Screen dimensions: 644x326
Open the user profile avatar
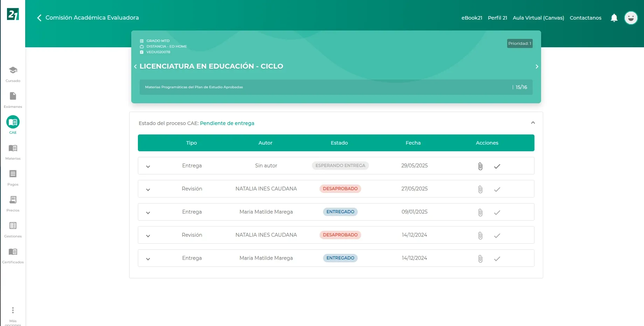click(x=631, y=18)
